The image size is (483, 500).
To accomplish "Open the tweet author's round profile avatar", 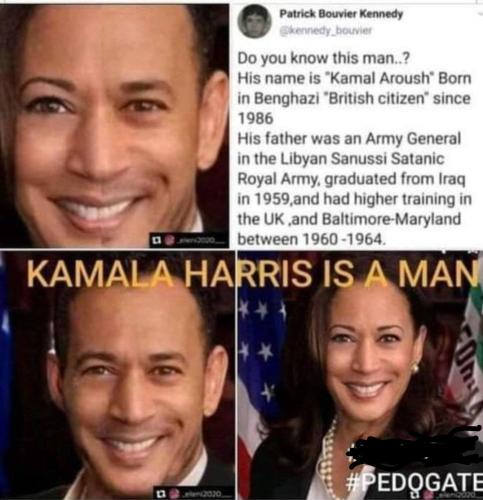I will (x=254, y=23).
